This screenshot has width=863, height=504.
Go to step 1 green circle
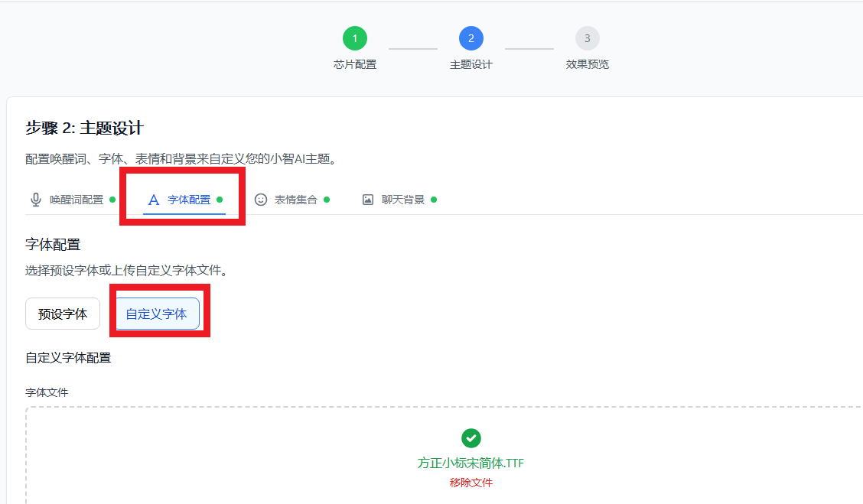[x=355, y=38]
